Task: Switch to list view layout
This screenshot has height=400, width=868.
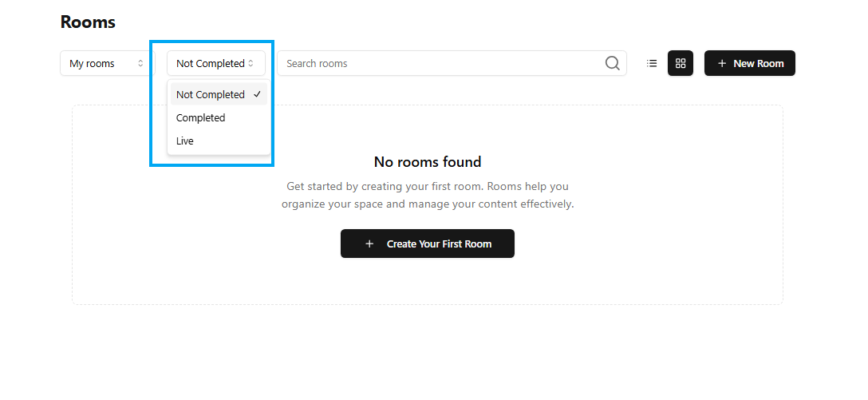Action: tap(652, 63)
